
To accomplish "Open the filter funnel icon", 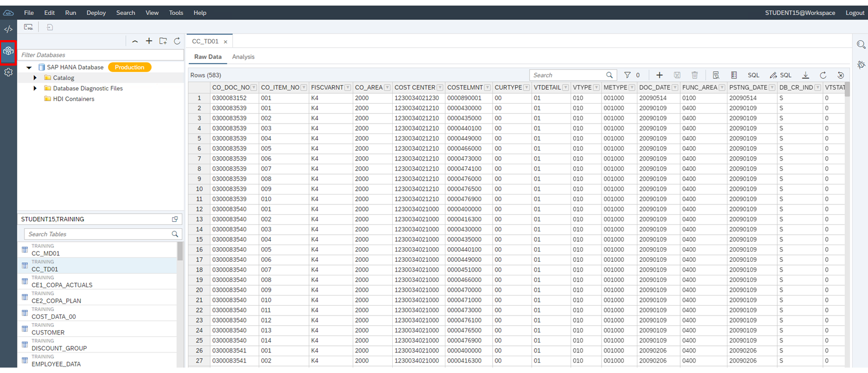I will coord(627,75).
